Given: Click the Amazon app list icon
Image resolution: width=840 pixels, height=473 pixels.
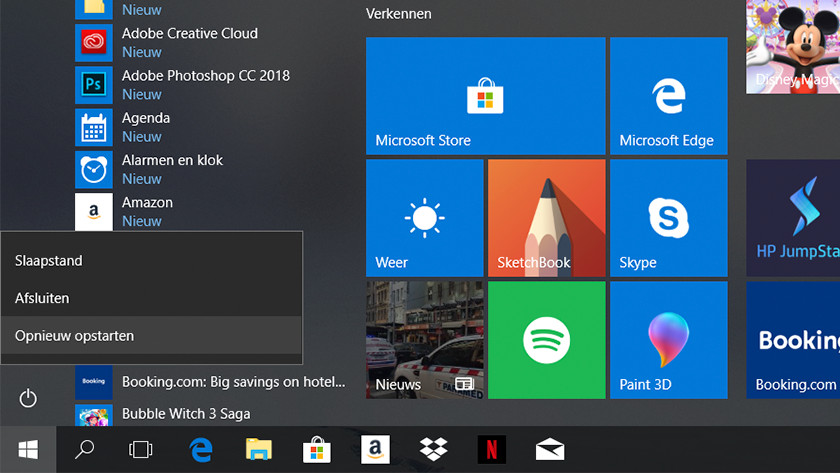Looking at the screenshot, I should (x=94, y=212).
